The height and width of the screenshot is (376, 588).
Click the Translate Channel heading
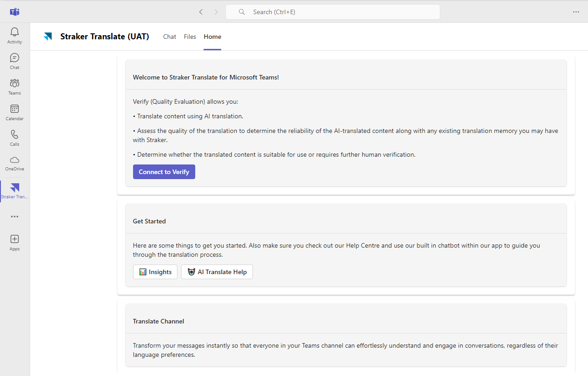[159, 321]
